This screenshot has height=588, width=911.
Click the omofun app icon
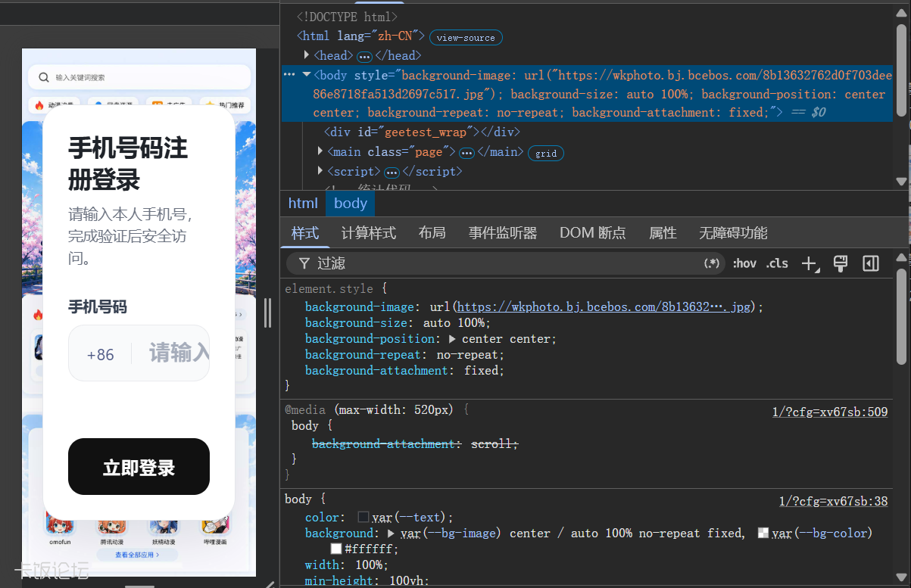point(60,522)
